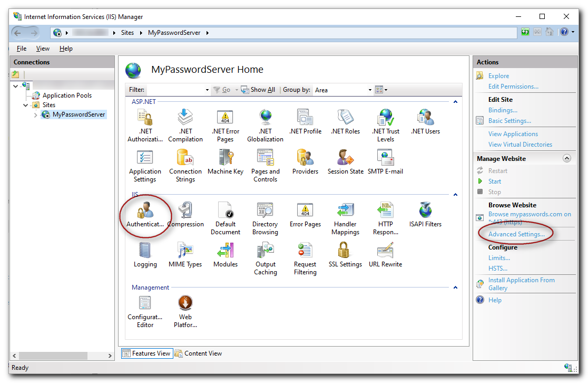This screenshot has height=383, width=588.
Task: Open Web Platform Installer
Action: [185, 311]
